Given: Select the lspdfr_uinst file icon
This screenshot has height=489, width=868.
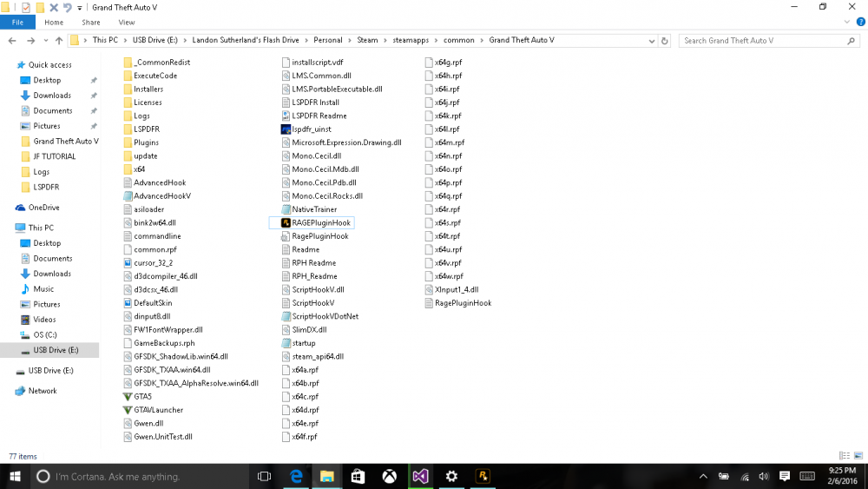Looking at the screenshot, I should [286, 129].
